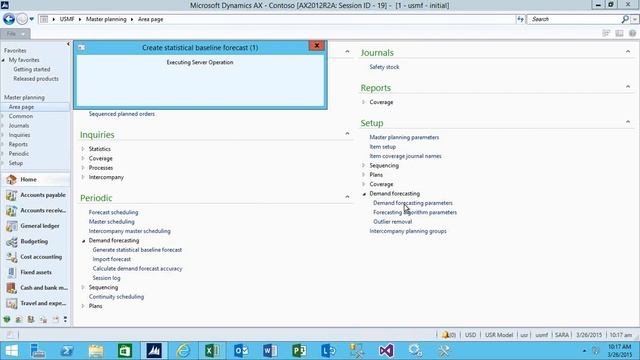Open Word from taskbar
The width and height of the screenshot is (640, 360).
270,351
